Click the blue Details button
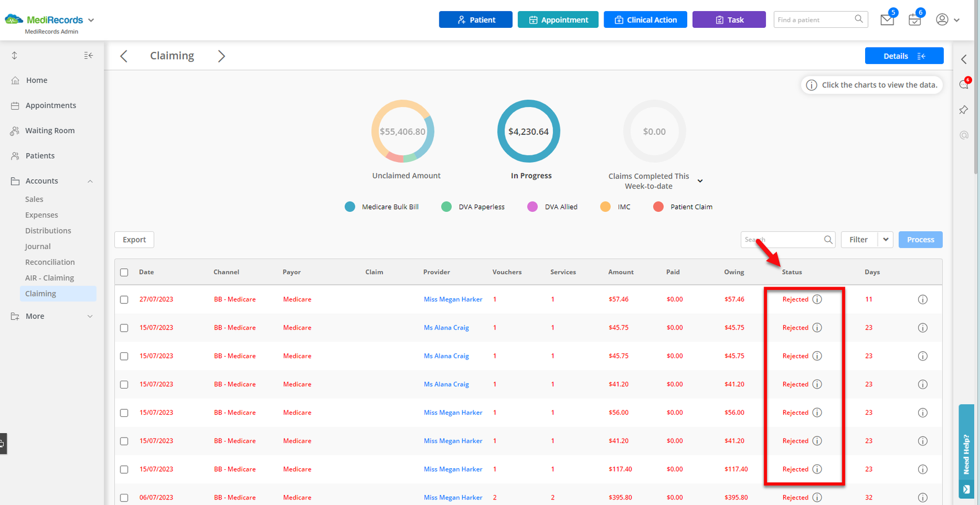The height and width of the screenshot is (505, 980). coord(904,56)
